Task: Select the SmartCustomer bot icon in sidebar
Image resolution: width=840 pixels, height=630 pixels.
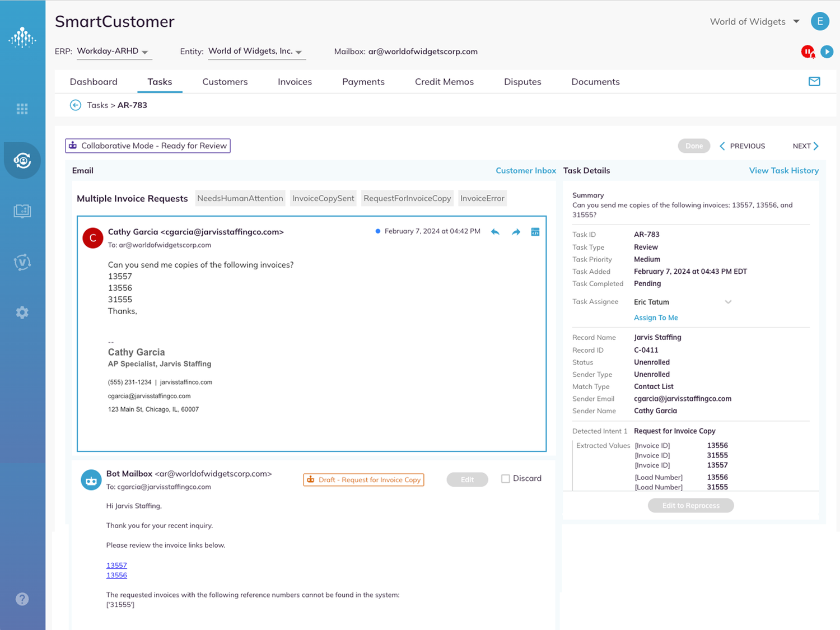Action: pos(22,161)
